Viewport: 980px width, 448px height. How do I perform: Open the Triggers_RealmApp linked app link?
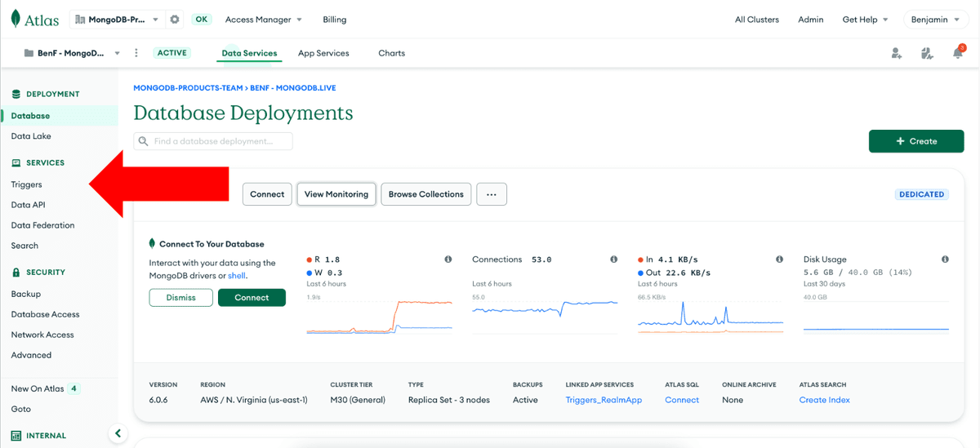click(604, 400)
